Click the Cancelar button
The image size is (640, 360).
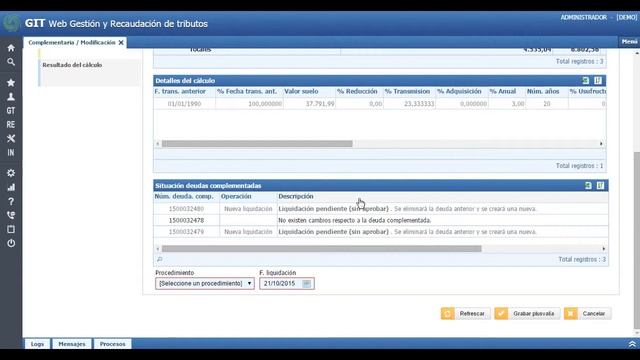(588, 313)
